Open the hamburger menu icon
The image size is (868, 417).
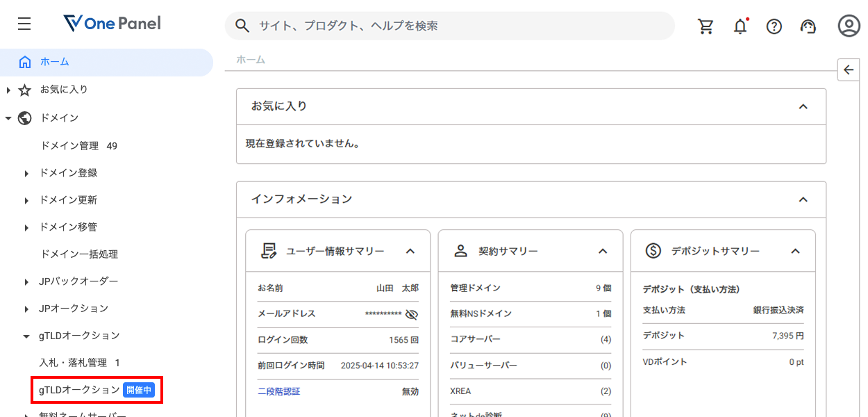(x=24, y=24)
